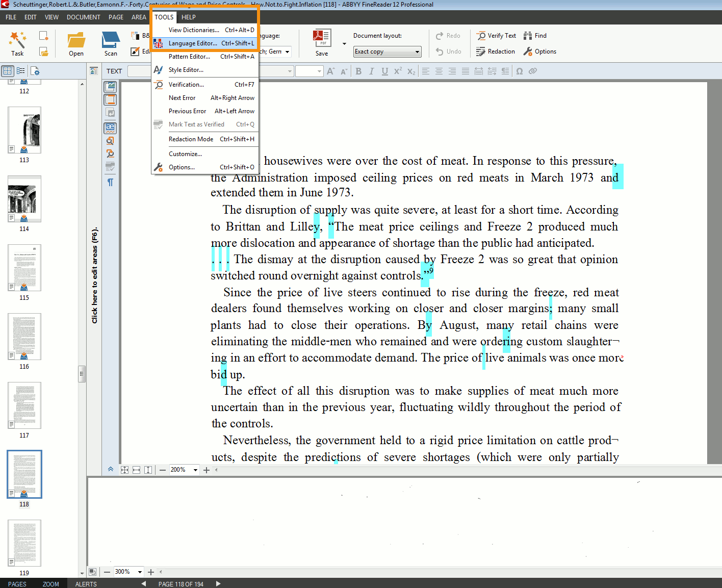Toggle Bold formatting button

click(x=358, y=71)
